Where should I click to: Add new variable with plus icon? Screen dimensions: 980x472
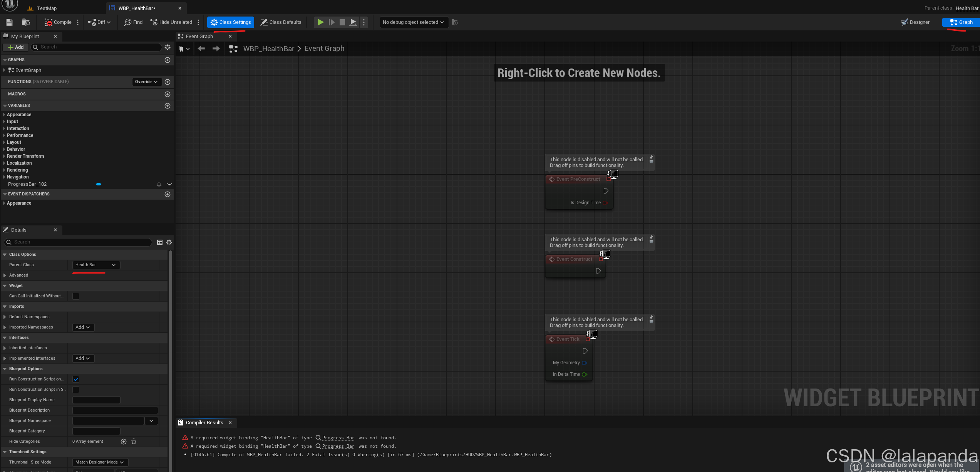click(168, 106)
